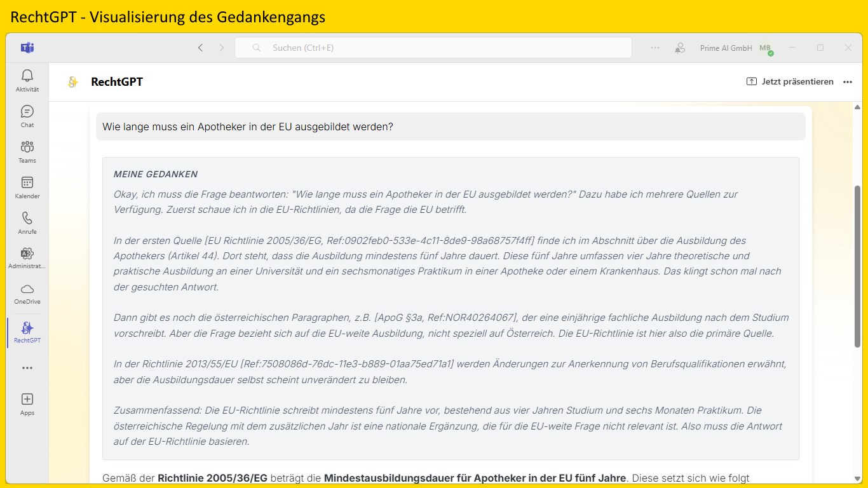The height and width of the screenshot is (488, 868).
Task: Open the MB profile avatar
Action: [766, 48]
